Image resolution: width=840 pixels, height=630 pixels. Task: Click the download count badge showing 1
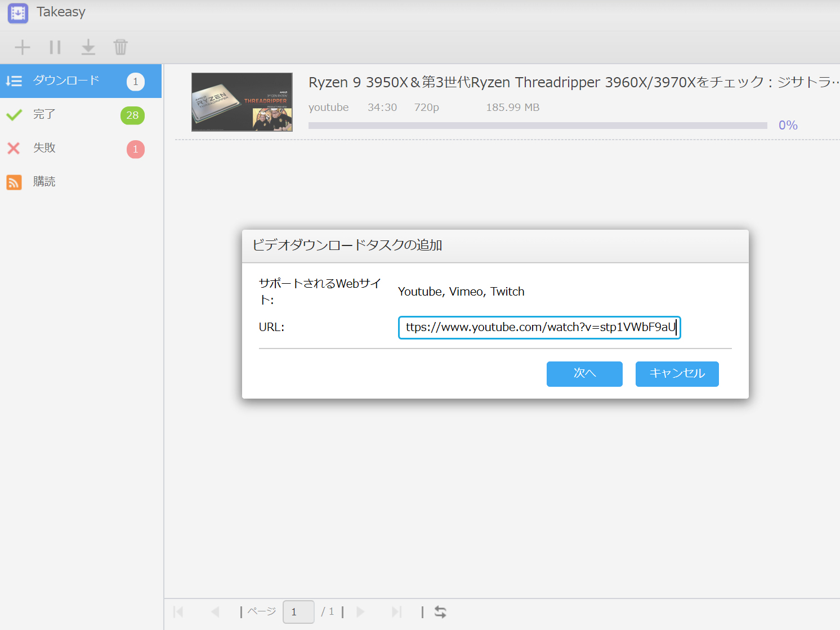136,82
